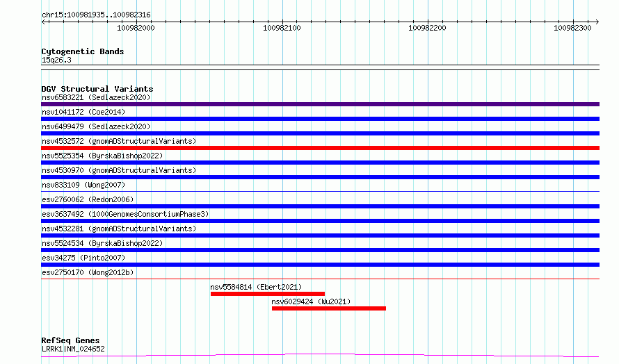This screenshot has height=364, width=619.
Task: Click the esv2760062 (Redon2006) label
Action: [88, 199]
